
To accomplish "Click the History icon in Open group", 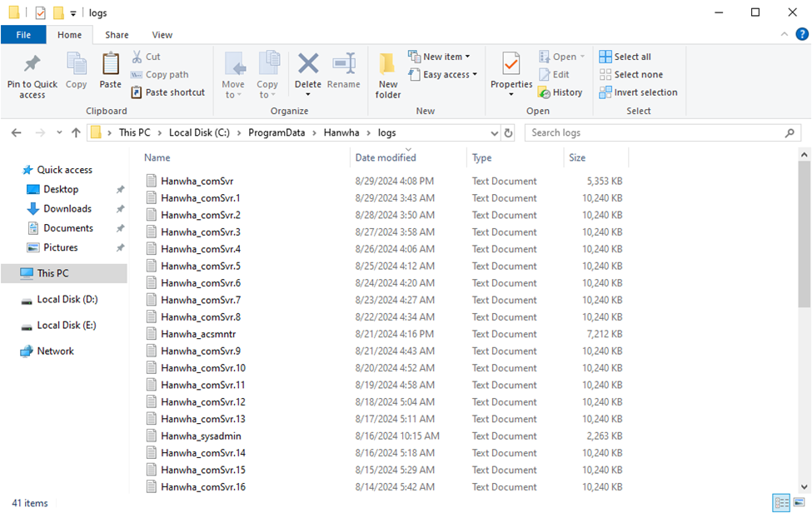I will (545, 92).
